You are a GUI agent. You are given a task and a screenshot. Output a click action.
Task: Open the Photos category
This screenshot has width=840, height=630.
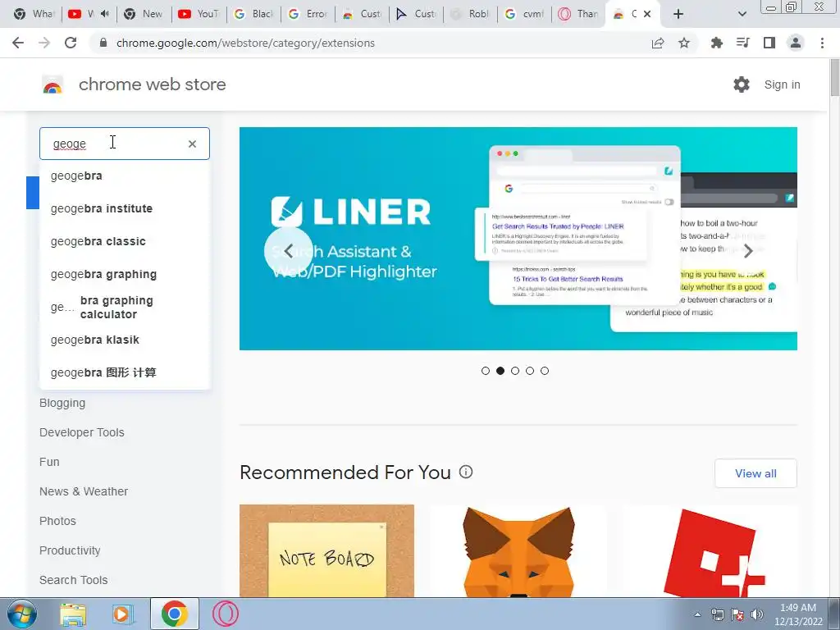tap(57, 521)
